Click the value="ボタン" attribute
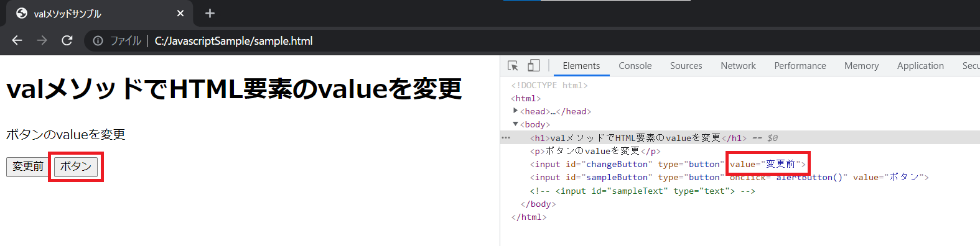 (x=889, y=177)
